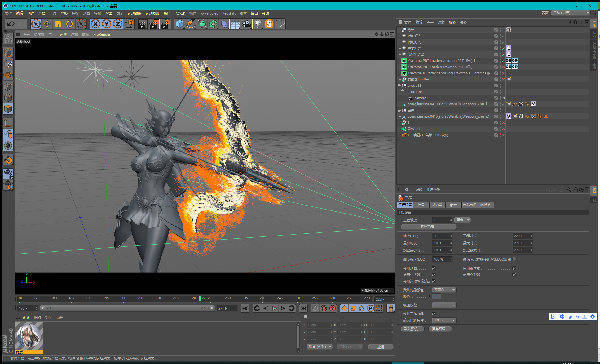600x364 pixels.
Task: Toggle enable mark for 发射器Emitter object
Action: pos(503,79)
